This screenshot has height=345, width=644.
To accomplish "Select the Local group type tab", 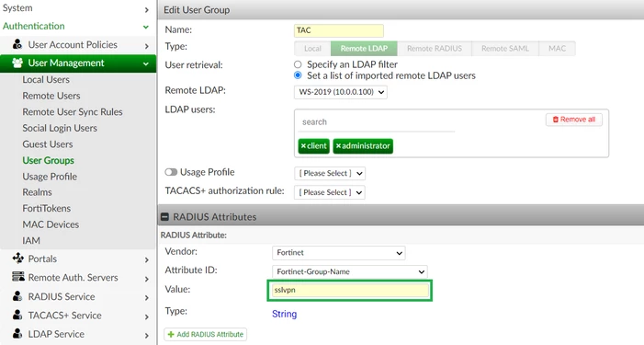I will (x=312, y=49).
